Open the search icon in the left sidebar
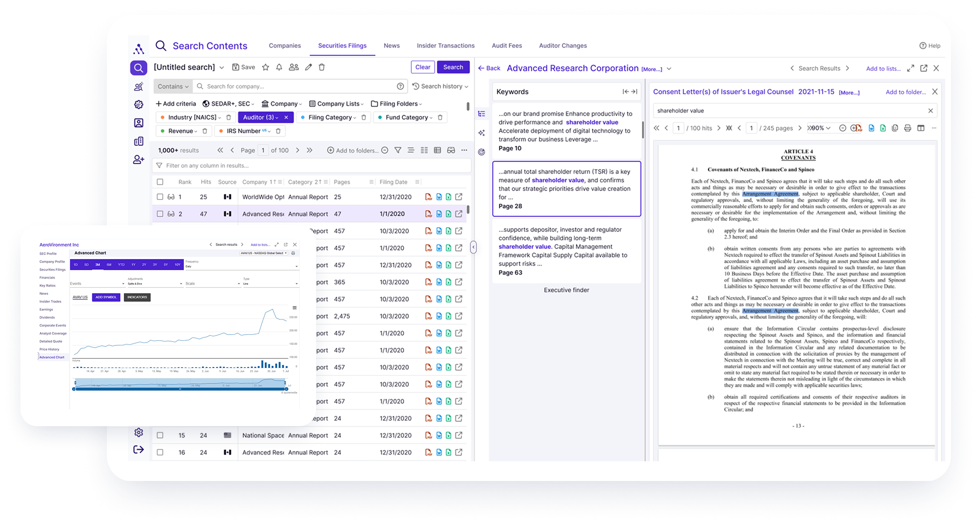980x526 pixels. coord(138,68)
